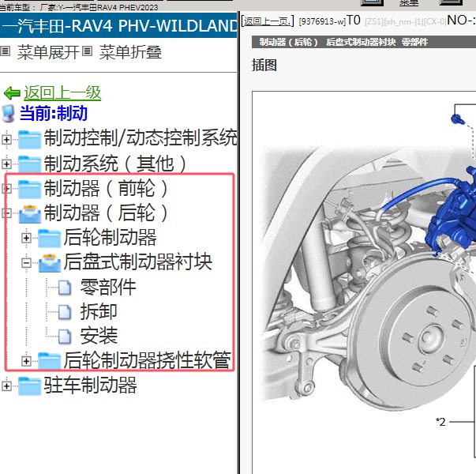Click document icon beside 零部件
Screen dimensions: 476x474
[65, 288]
